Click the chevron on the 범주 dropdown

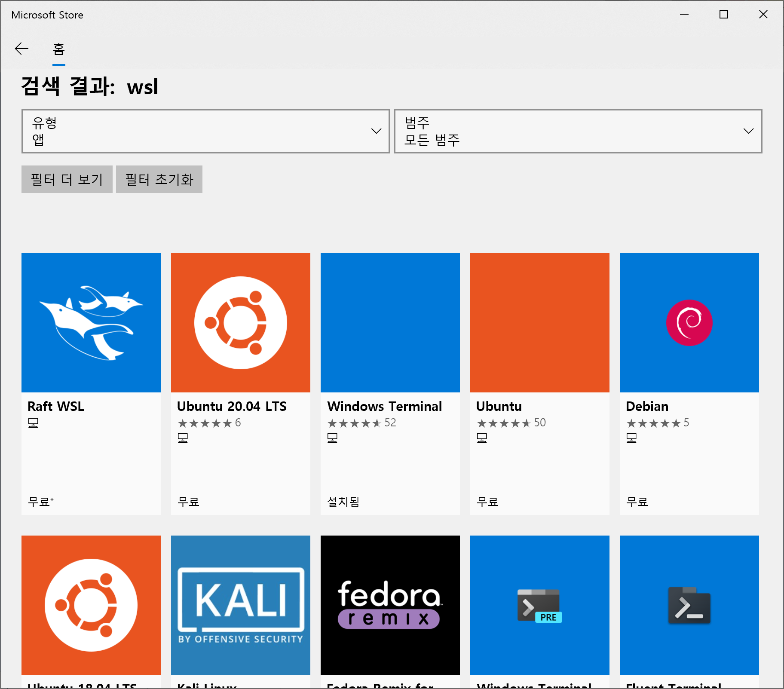tap(748, 131)
